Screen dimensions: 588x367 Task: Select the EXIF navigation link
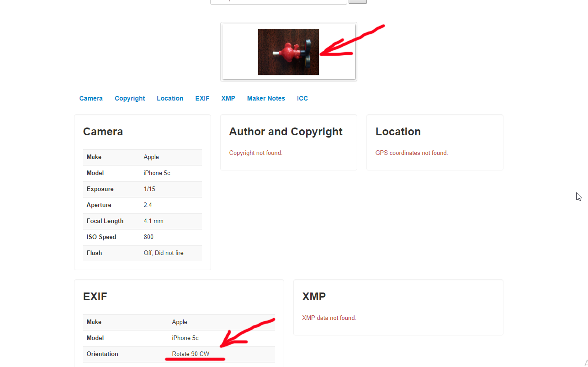click(202, 98)
